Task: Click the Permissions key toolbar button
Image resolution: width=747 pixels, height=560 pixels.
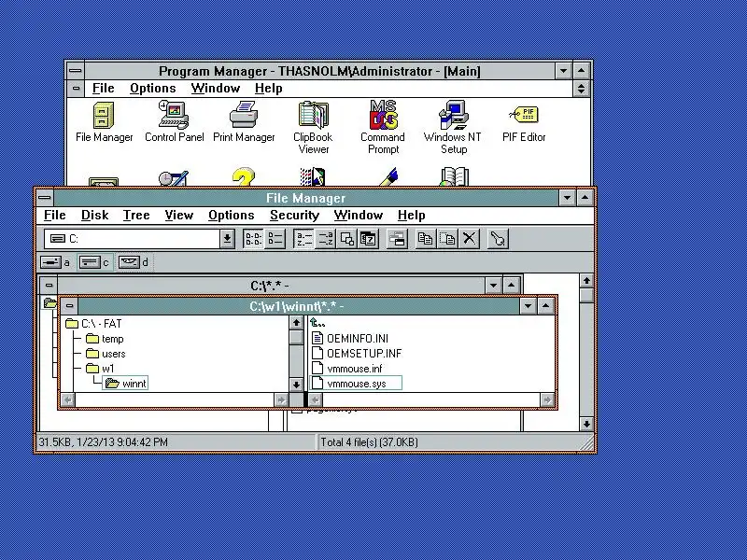Action: click(498, 239)
